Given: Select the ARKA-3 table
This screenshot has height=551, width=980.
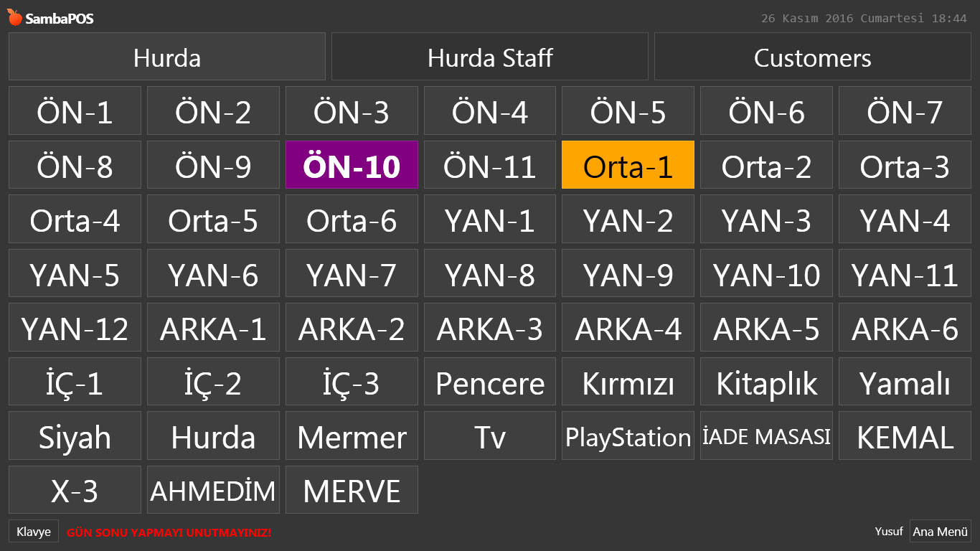Looking at the screenshot, I should (489, 329).
